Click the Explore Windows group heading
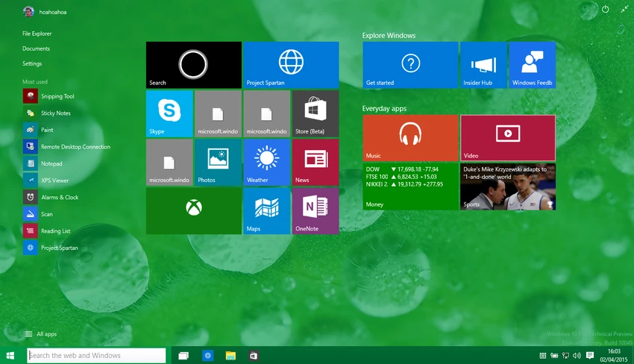Viewport: 634px width, 364px height. (389, 36)
